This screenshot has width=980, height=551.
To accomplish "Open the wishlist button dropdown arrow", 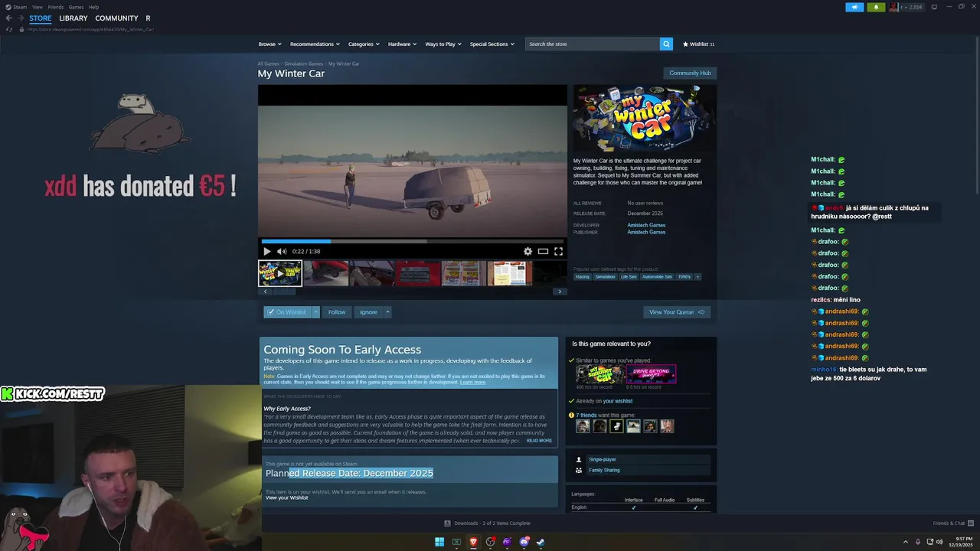I will (x=315, y=312).
